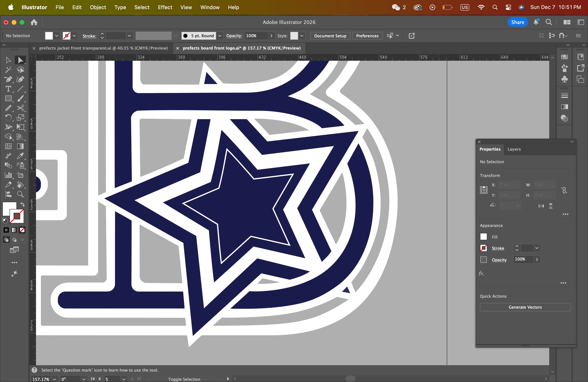Screen dimensions: 588x382
Task: Set paint mode to Gradient
Action: (14, 230)
